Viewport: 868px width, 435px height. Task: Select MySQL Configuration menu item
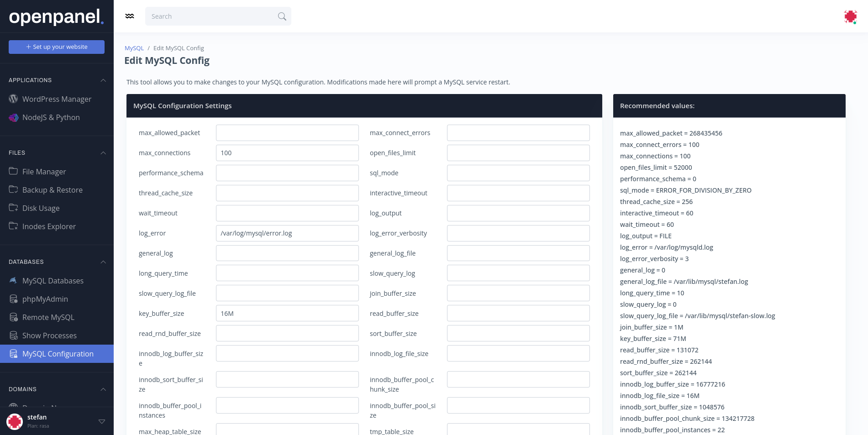tap(57, 354)
